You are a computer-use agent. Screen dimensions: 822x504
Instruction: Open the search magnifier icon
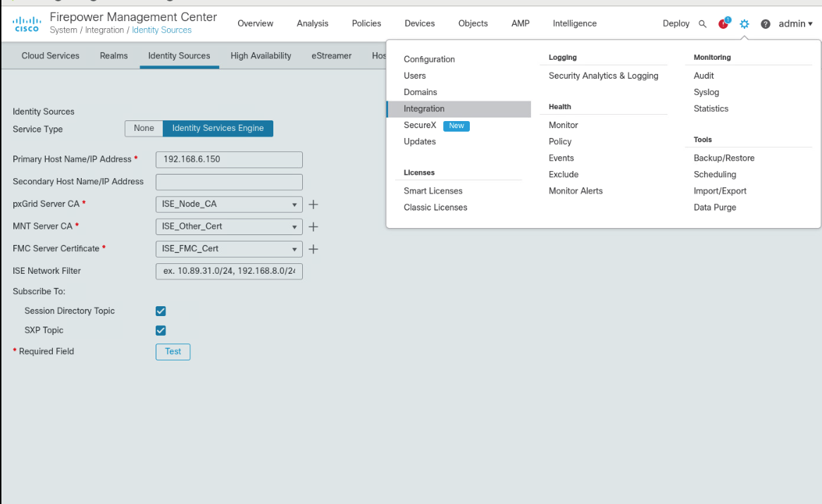click(x=702, y=24)
